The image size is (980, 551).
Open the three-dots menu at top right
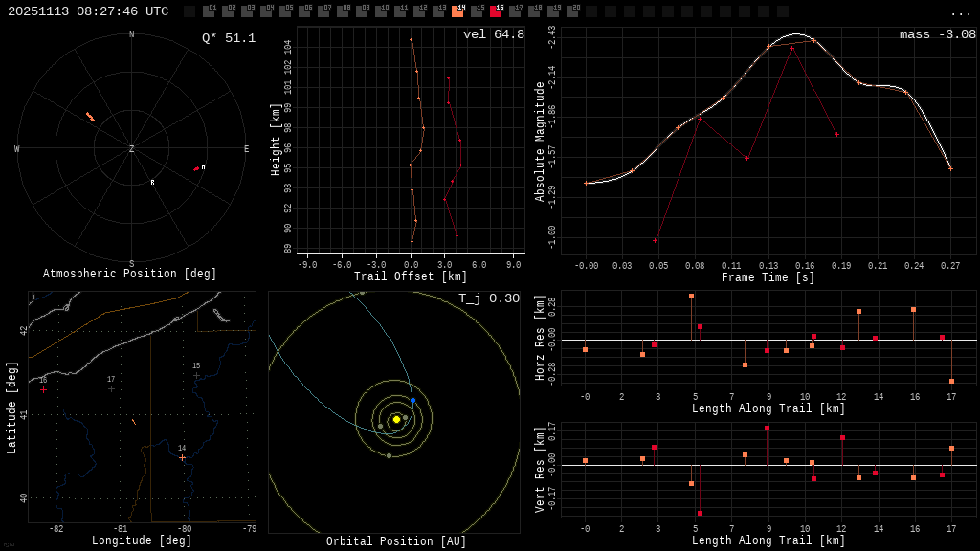point(959,13)
